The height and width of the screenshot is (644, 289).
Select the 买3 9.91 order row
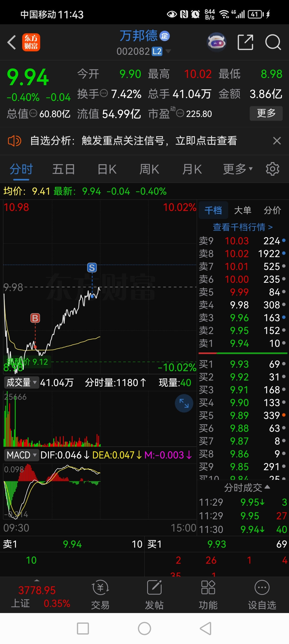(x=242, y=390)
